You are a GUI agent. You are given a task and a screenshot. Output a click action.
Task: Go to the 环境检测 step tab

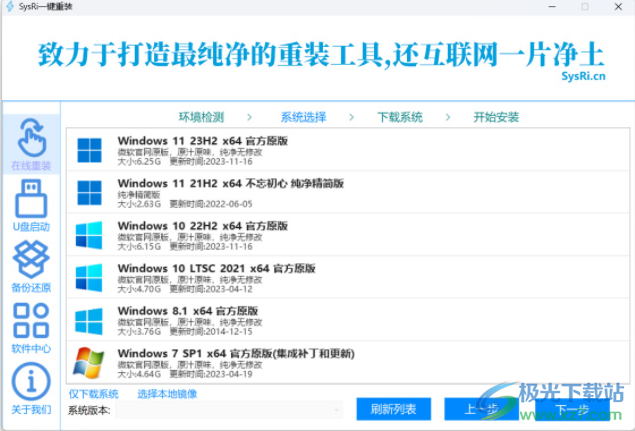(201, 117)
